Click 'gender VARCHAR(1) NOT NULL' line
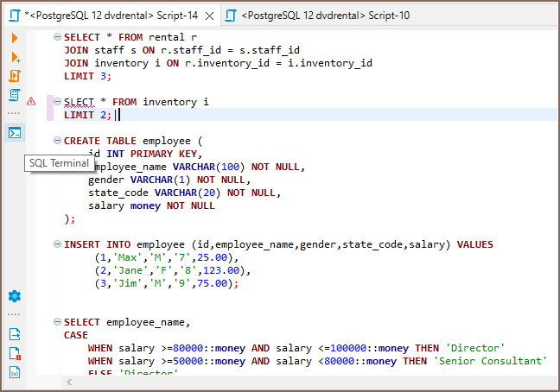560x392 pixels. (169, 180)
